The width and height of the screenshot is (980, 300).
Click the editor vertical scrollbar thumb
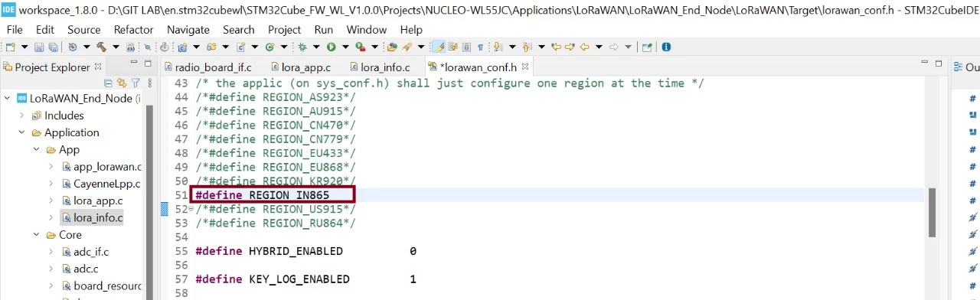[x=932, y=213]
